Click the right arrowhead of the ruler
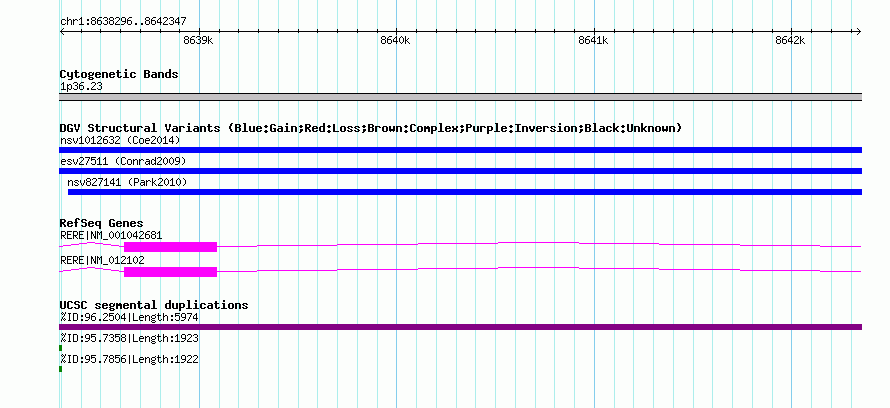This screenshot has width=890, height=408. tap(858, 32)
